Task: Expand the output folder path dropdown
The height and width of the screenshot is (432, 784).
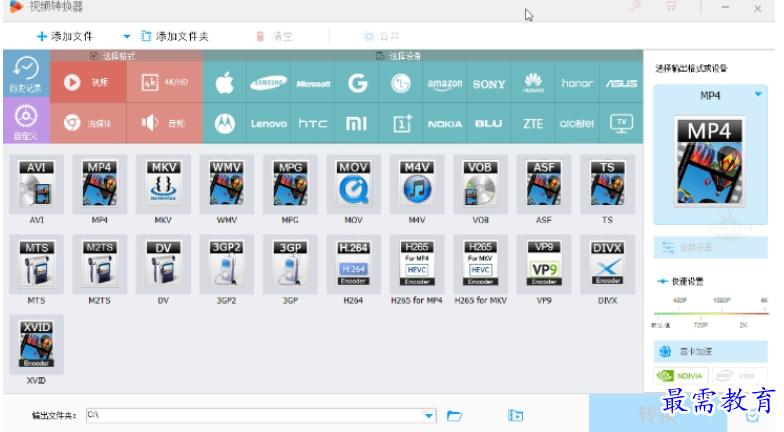Action: [x=429, y=416]
